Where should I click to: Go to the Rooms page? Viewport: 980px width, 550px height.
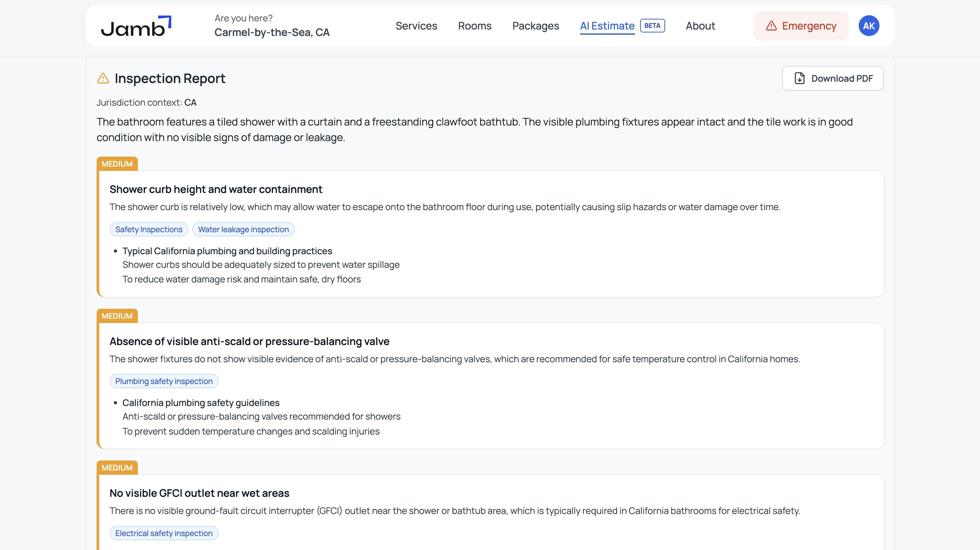pyautogui.click(x=474, y=26)
